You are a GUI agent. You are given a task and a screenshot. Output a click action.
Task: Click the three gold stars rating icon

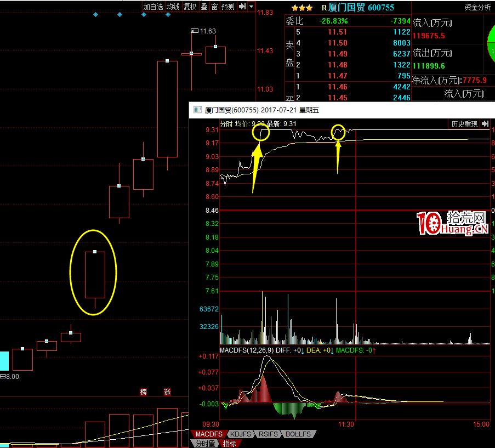[x=302, y=8]
